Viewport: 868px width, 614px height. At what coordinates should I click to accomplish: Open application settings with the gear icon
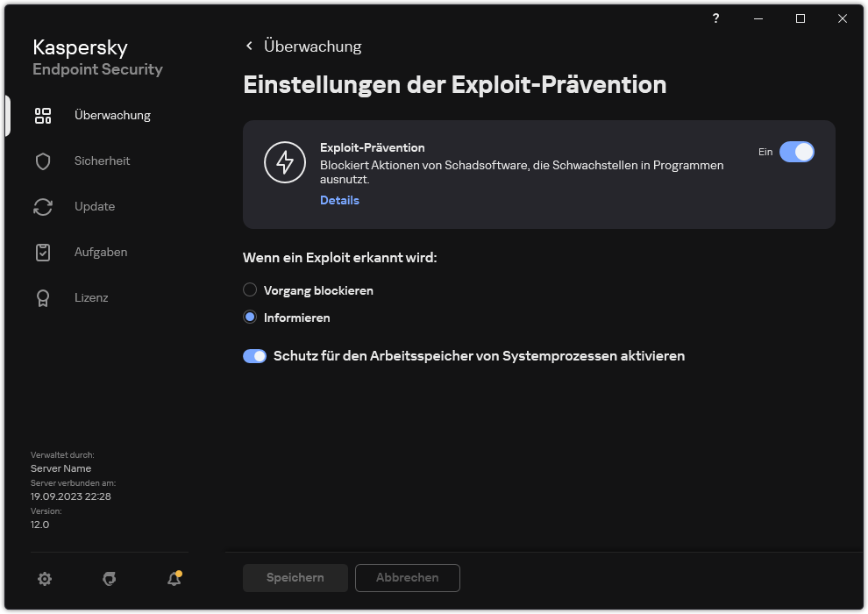[44, 579]
